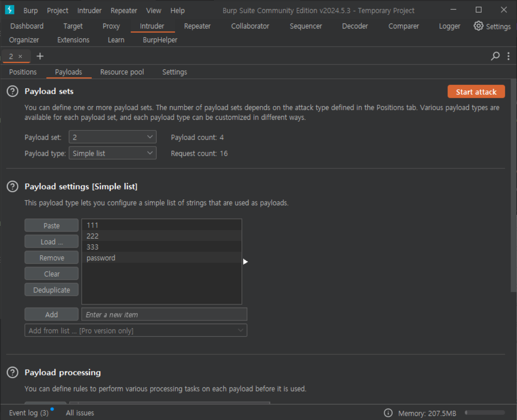The width and height of the screenshot is (517, 420).
Task: Select payload item 333
Action: (x=162, y=246)
